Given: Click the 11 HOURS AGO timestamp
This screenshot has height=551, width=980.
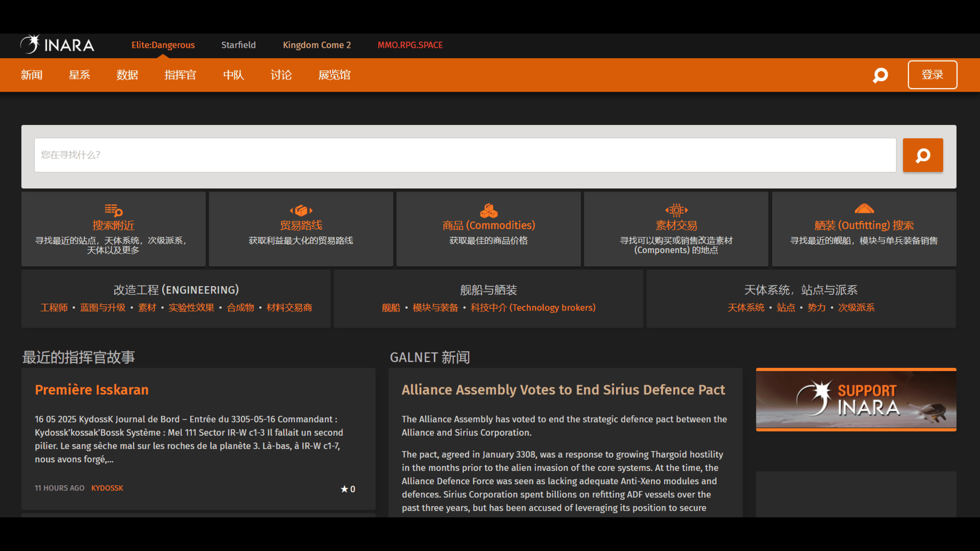Looking at the screenshot, I should pyautogui.click(x=60, y=488).
